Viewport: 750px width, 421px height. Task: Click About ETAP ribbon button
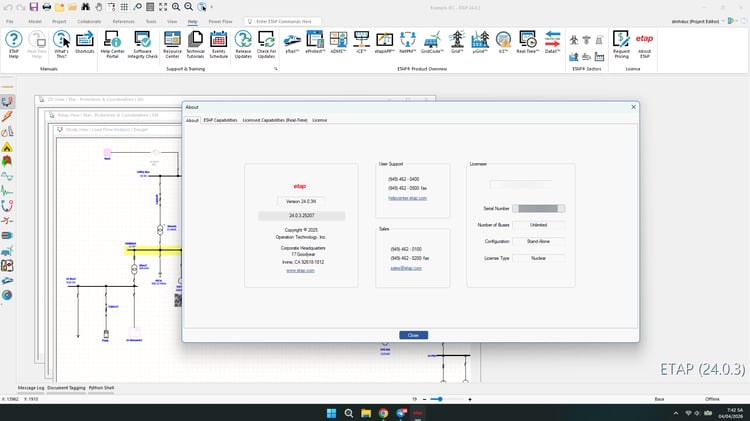tap(644, 44)
